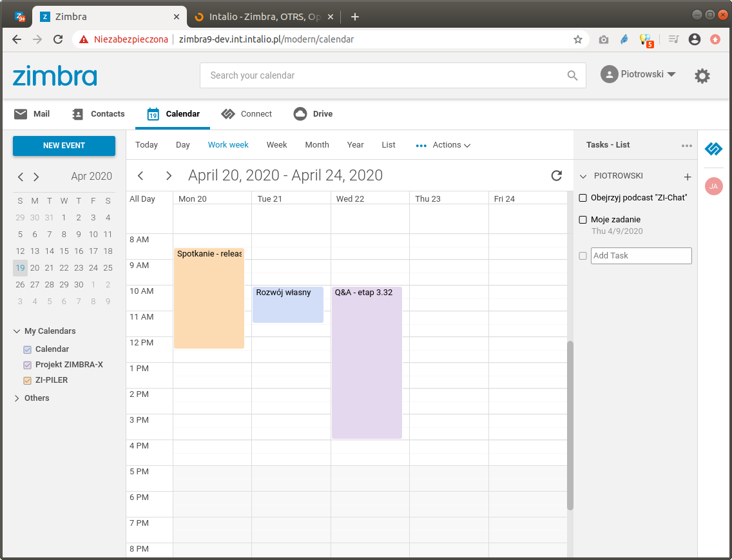Select the Calendar tab
Viewport: 732px width, 560px height.
173,114
